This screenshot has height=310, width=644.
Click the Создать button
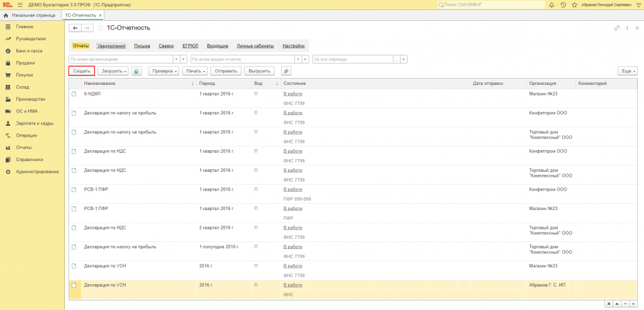82,71
